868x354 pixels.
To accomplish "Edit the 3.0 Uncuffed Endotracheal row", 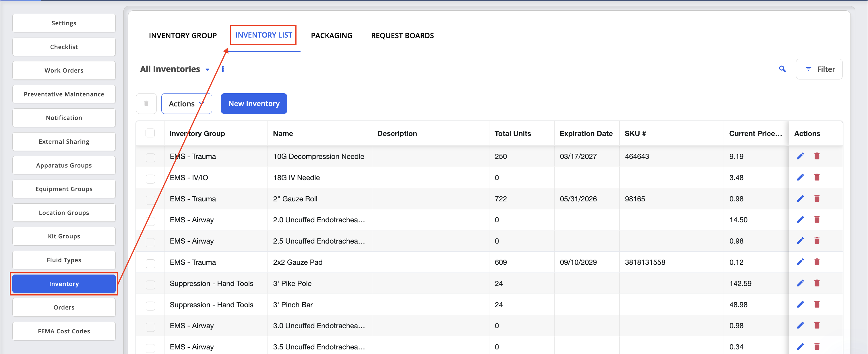I will 800,325.
